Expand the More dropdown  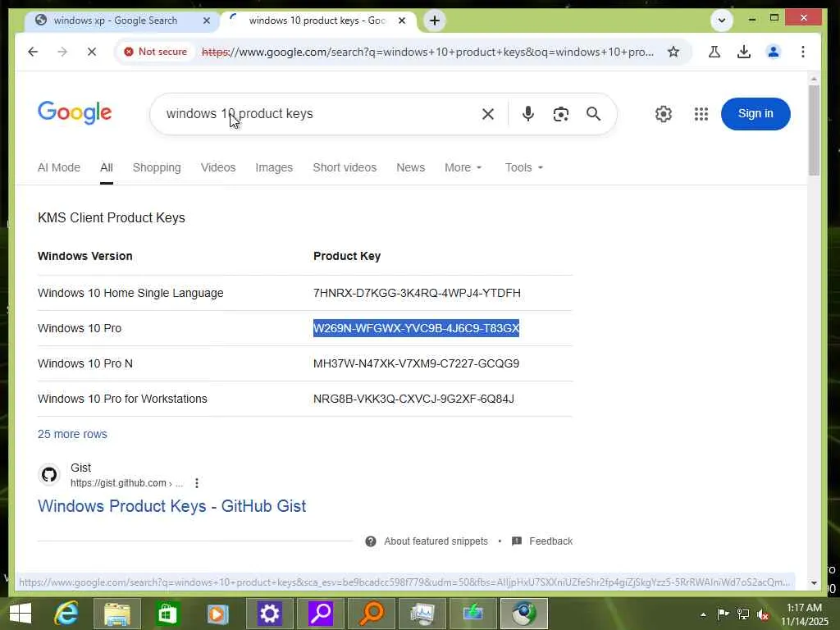pos(463,167)
